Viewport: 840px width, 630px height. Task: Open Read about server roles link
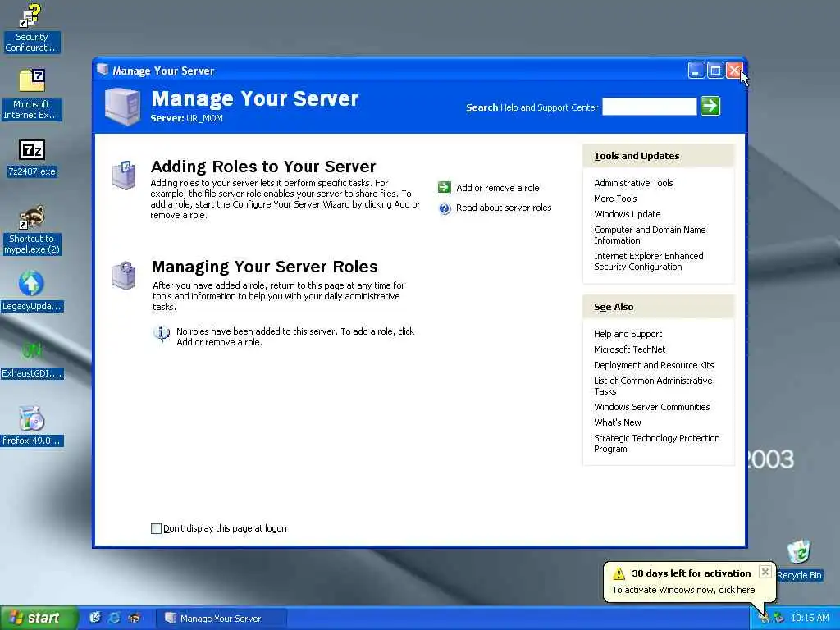pos(504,208)
